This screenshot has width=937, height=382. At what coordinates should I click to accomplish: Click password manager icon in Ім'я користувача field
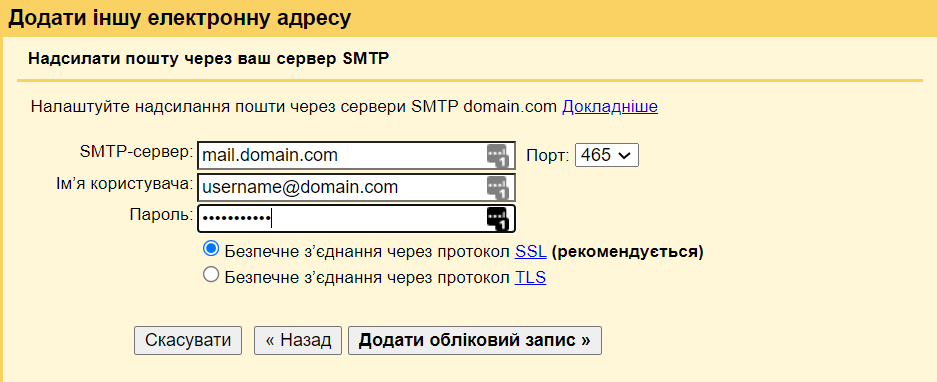pos(497,188)
